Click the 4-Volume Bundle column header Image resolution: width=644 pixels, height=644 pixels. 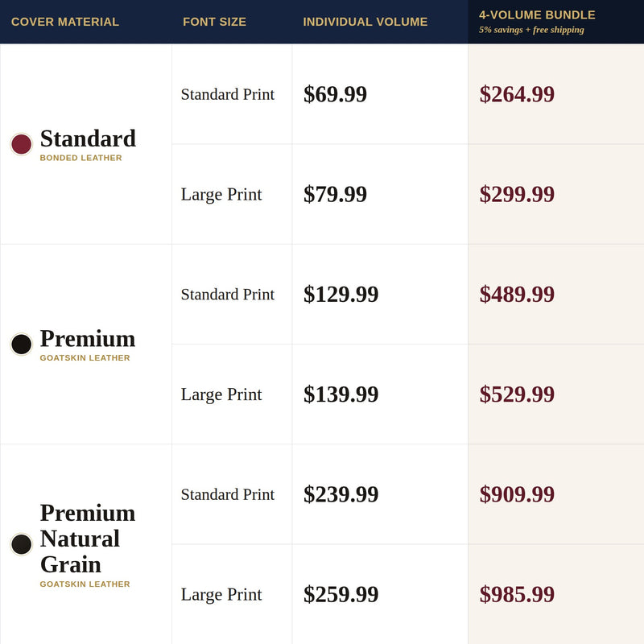tap(537, 15)
